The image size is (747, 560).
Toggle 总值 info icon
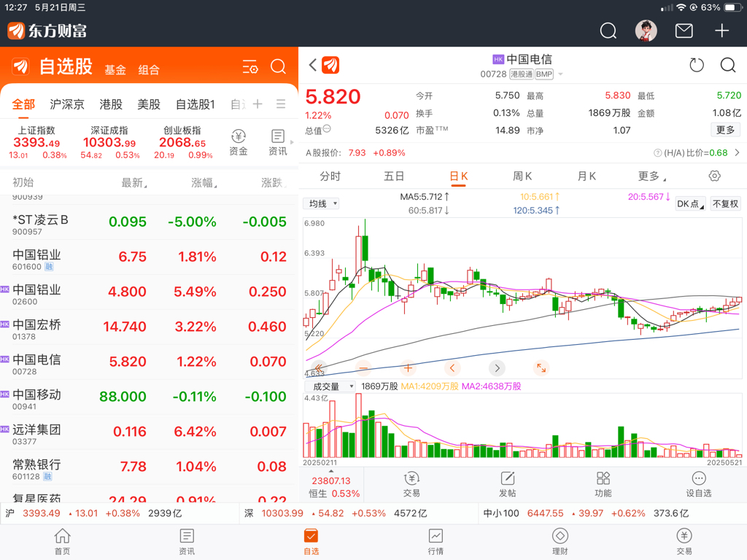pos(327,128)
